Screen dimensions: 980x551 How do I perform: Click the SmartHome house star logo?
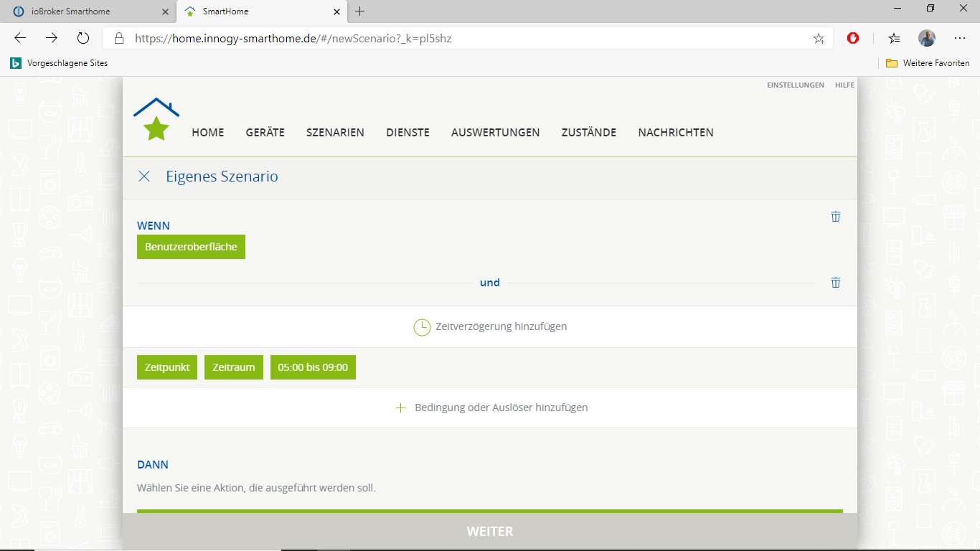[156, 119]
